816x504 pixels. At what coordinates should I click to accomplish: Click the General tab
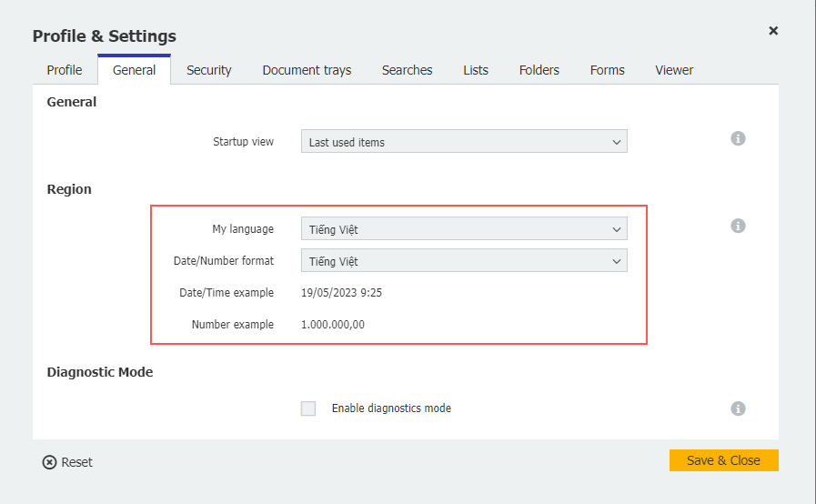[135, 70]
